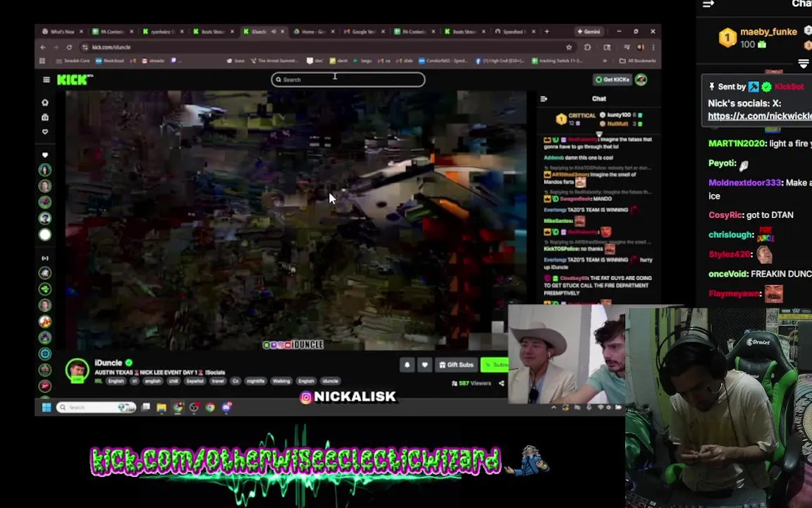Open the Chrome apps grid icon
The height and width of the screenshot is (508, 812).
[x=42, y=61]
